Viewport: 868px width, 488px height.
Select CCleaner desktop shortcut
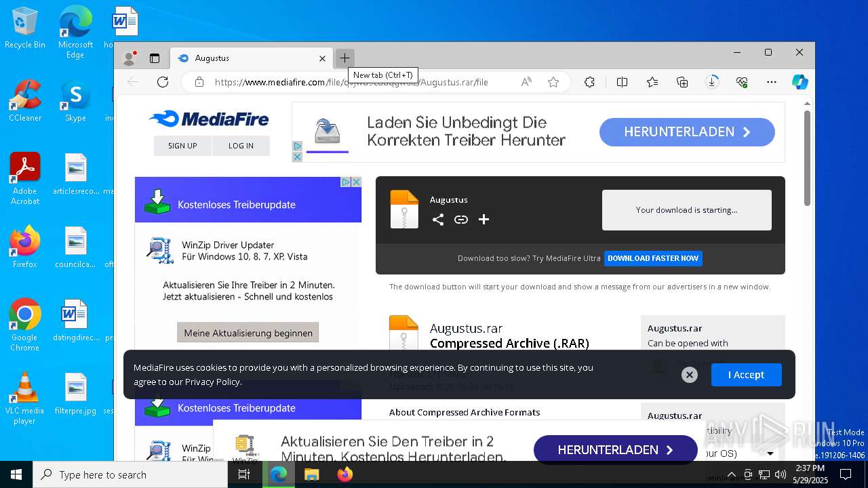[25, 101]
